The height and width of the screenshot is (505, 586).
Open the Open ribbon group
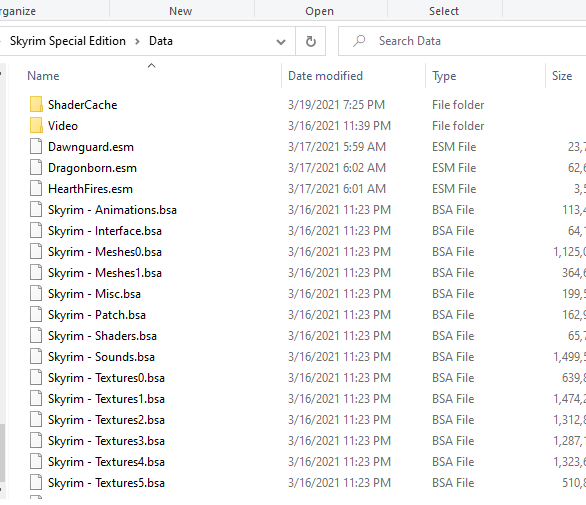click(x=319, y=11)
